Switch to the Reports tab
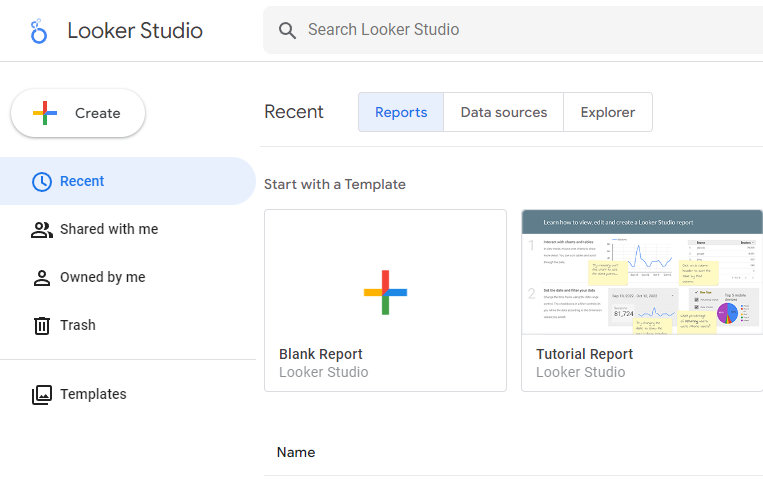Viewport: 763px width, 482px height. 401,112
